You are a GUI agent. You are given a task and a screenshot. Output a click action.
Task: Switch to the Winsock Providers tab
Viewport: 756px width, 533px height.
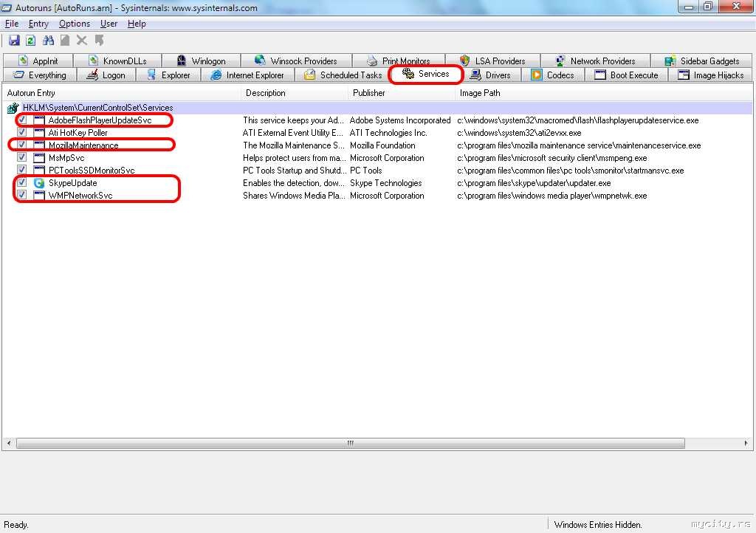point(296,61)
